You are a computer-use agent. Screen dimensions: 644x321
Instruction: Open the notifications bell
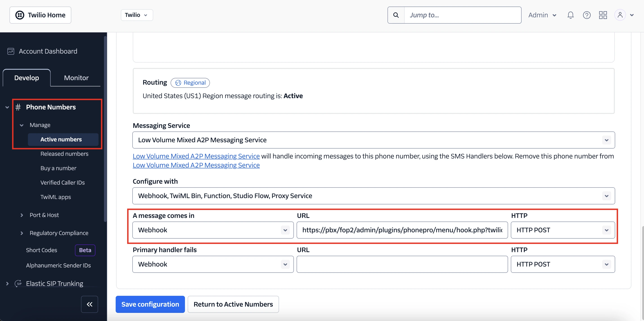pos(570,15)
